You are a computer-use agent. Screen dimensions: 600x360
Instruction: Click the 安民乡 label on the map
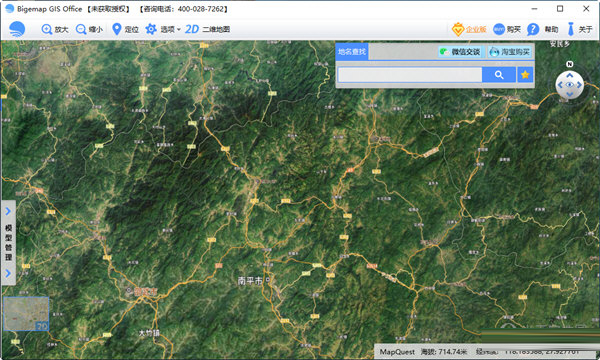[x=560, y=44]
